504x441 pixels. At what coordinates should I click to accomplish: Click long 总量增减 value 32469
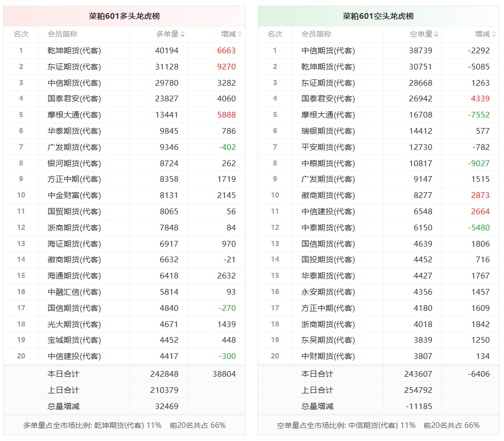click(167, 407)
